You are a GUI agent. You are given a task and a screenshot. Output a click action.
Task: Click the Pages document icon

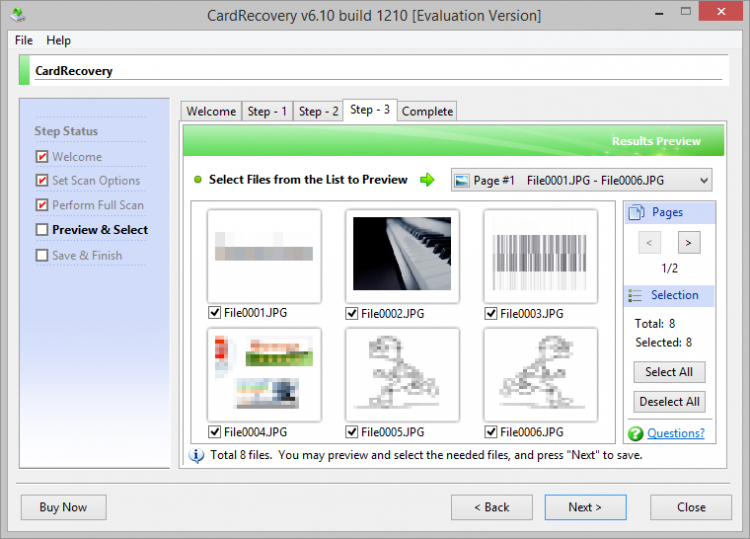click(x=637, y=212)
